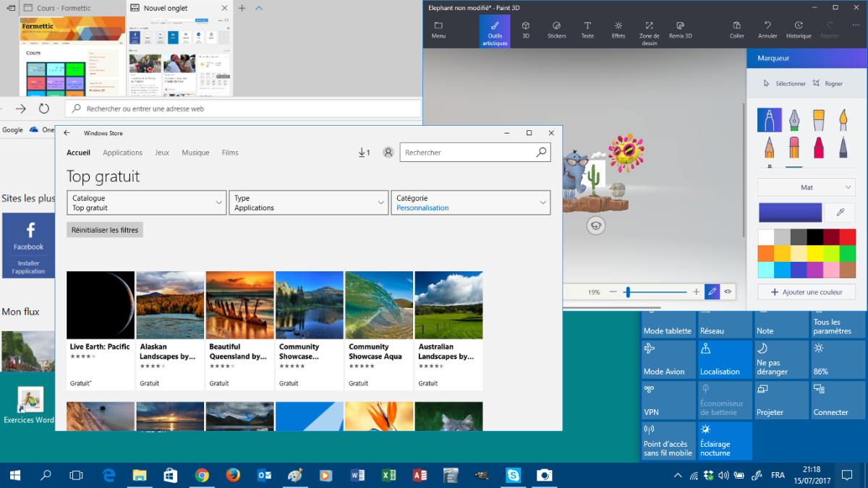Screen dimensions: 868x488
Task: Select the Oil brush tool in Paint 3D
Action: 819,120
